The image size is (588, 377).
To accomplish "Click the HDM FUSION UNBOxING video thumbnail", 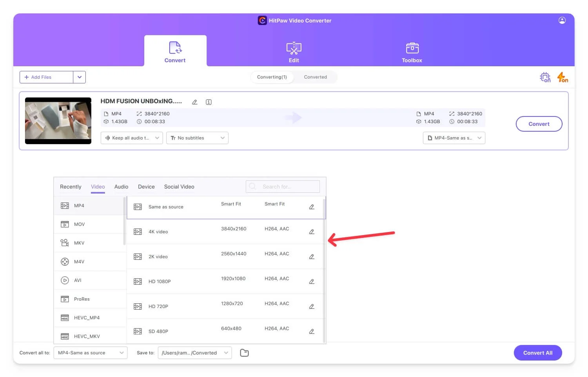I will (x=58, y=121).
